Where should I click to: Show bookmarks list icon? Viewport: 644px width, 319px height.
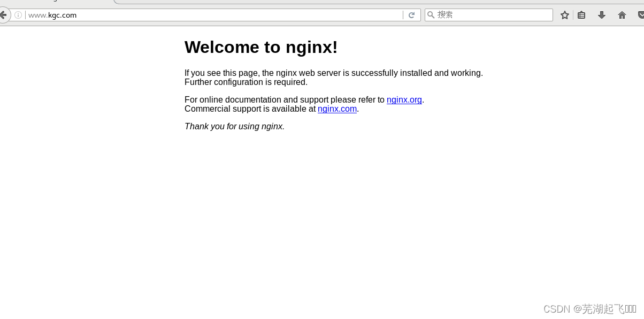click(581, 15)
